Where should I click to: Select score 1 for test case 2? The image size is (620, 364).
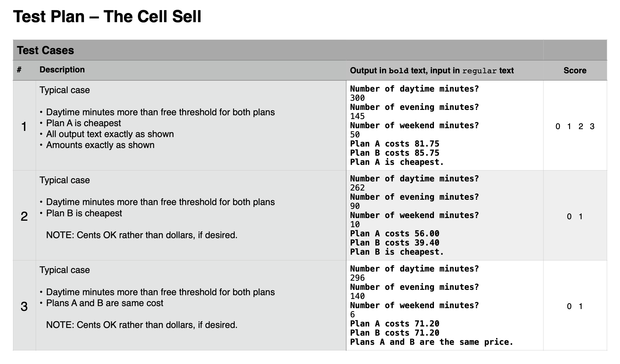coord(581,217)
